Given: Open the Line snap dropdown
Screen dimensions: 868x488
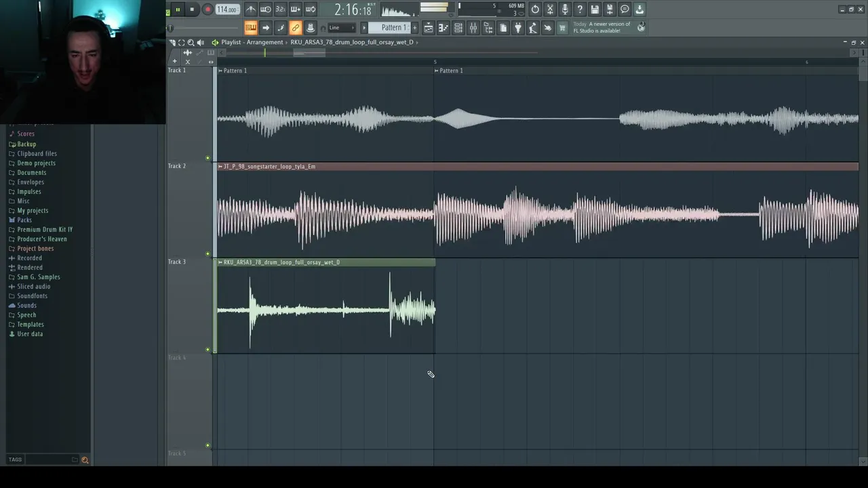Looking at the screenshot, I should (342, 28).
